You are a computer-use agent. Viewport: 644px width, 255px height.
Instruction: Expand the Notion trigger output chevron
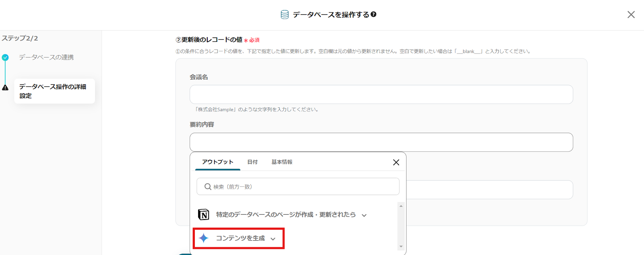364,215
